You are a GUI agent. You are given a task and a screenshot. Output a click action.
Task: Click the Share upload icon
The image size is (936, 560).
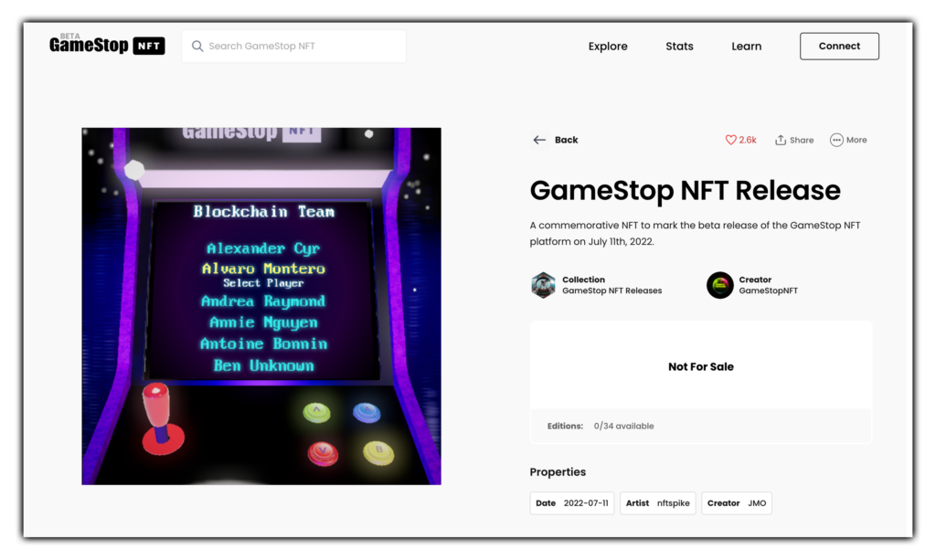pyautogui.click(x=781, y=139)
